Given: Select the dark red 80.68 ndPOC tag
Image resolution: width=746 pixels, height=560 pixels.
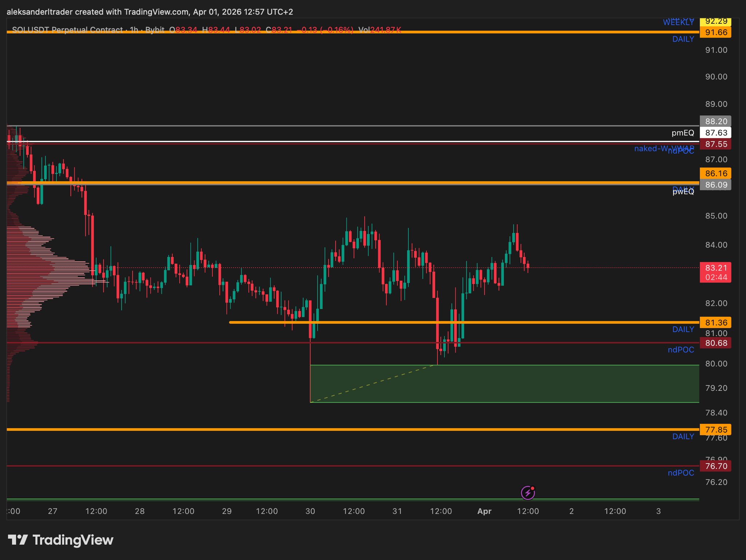Looking at the screenshot, I should point(715,343).
